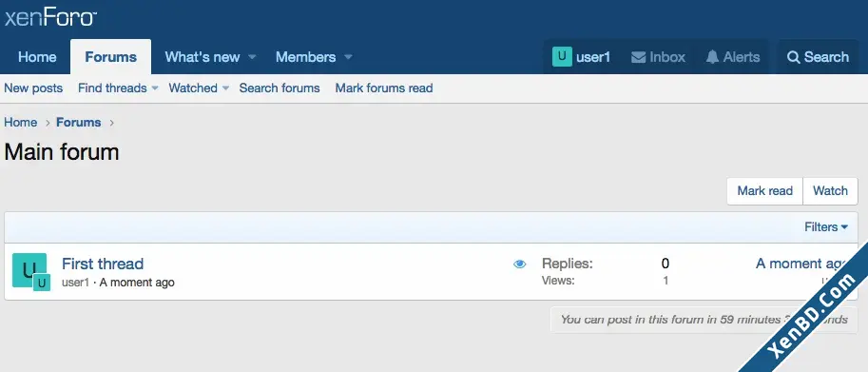Click the small overlapping user avatar
Viewport: 868px width, 372px height.
click(42, 283)
